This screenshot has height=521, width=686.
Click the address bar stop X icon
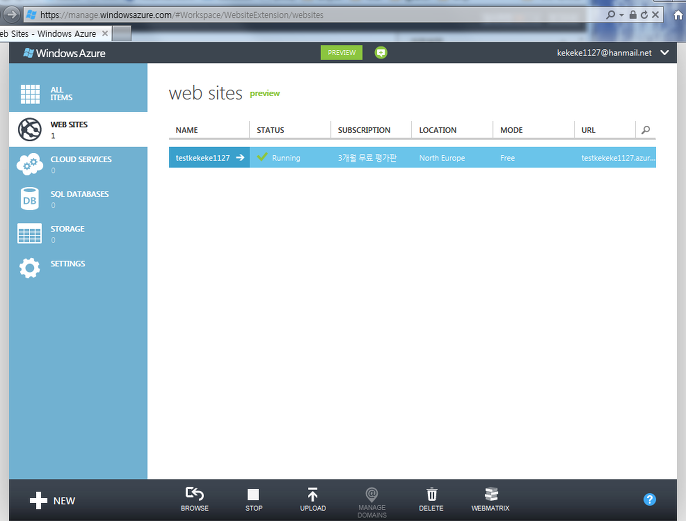tap(655, 15)
